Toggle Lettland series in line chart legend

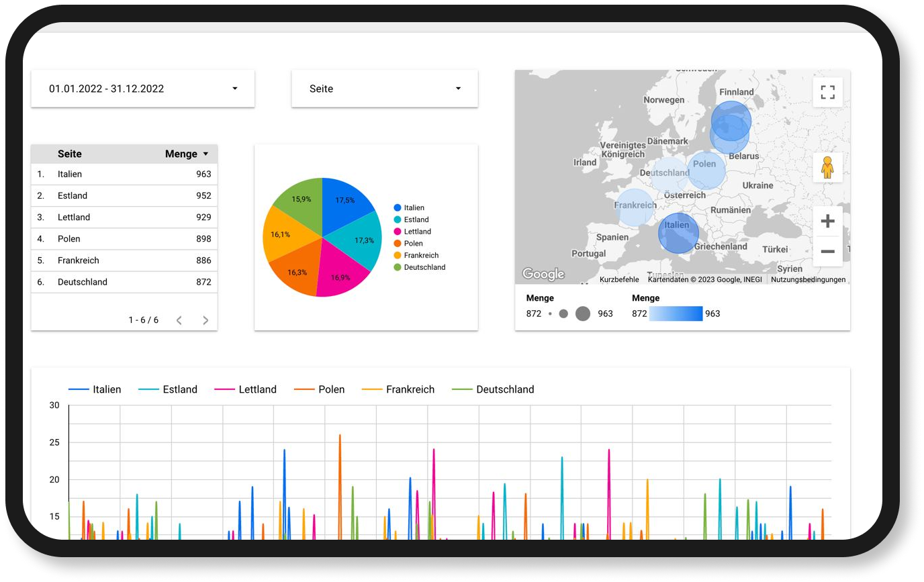click(x=245, y=389)
